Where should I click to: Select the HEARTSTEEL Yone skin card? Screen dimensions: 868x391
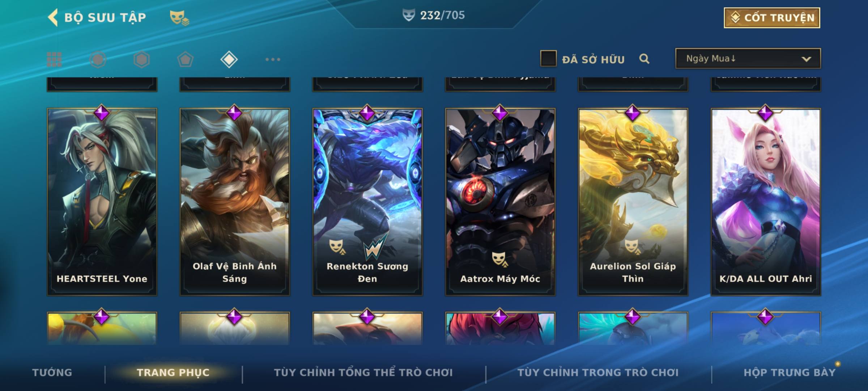(x=102, y=202)
